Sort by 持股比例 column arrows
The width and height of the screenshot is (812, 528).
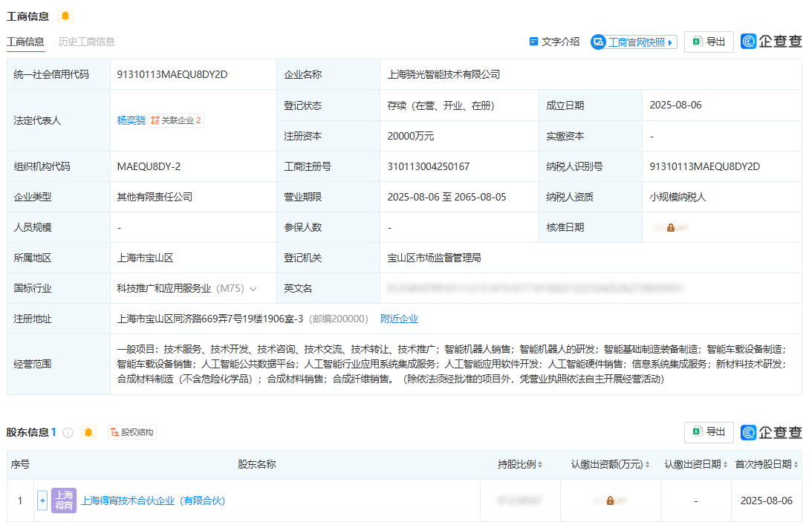tap(540, 464)
